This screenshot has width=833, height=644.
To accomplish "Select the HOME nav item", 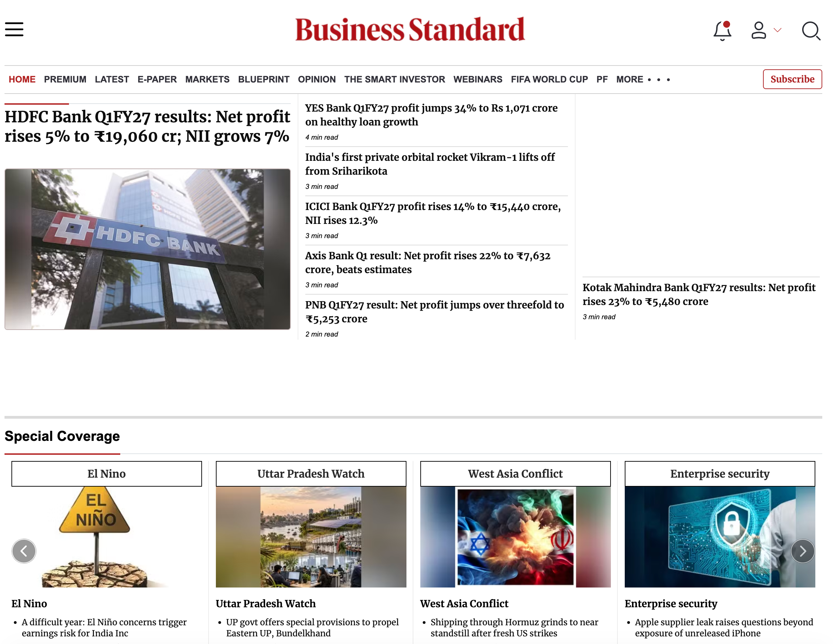I will click(x=22, y=79).
